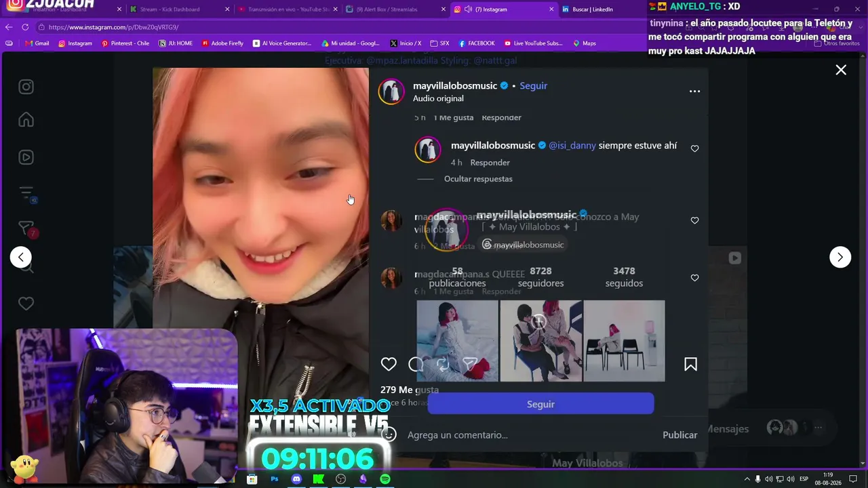Screen dimensions: 868x488
Task: Click 8728 seguidores count in hover card
Action: coord(540,277)
